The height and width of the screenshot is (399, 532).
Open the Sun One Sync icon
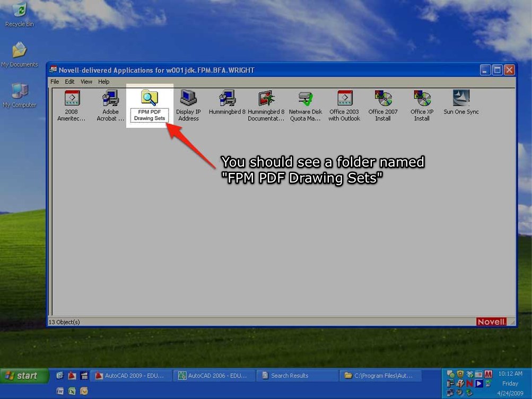(461, 99)
